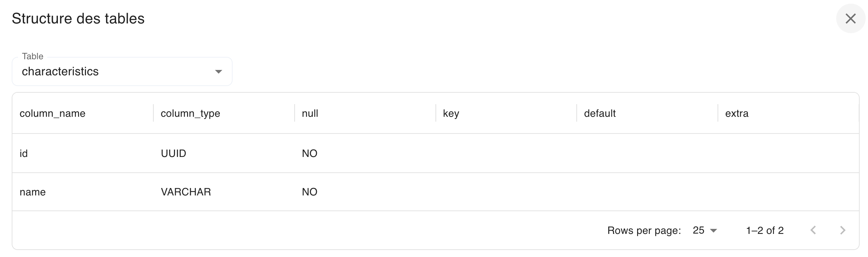Screen dimensions: 868x257
Task: Expand the Rows per page selector
Action: pos(705,230)
